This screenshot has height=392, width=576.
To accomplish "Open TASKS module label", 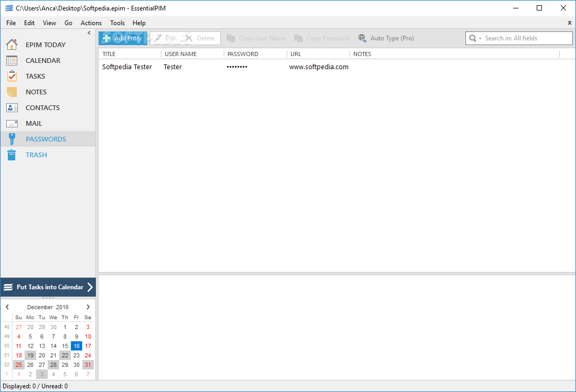I will click(35, 77).
